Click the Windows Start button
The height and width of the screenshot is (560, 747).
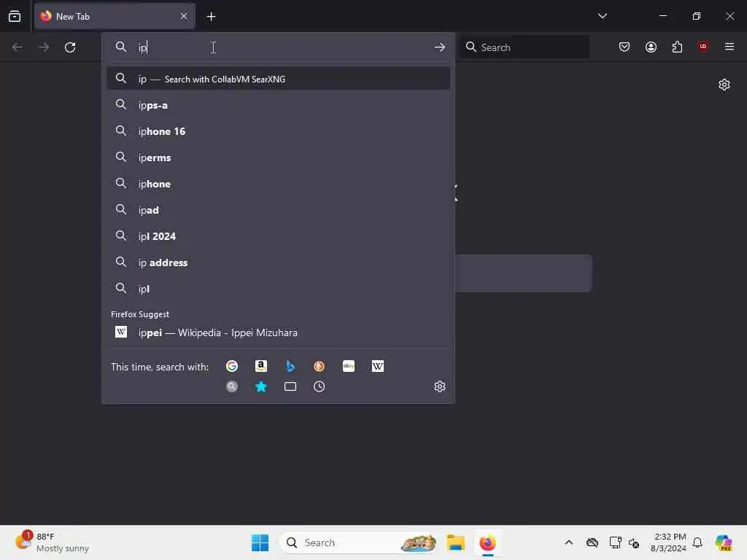click(x=260, y=542)
